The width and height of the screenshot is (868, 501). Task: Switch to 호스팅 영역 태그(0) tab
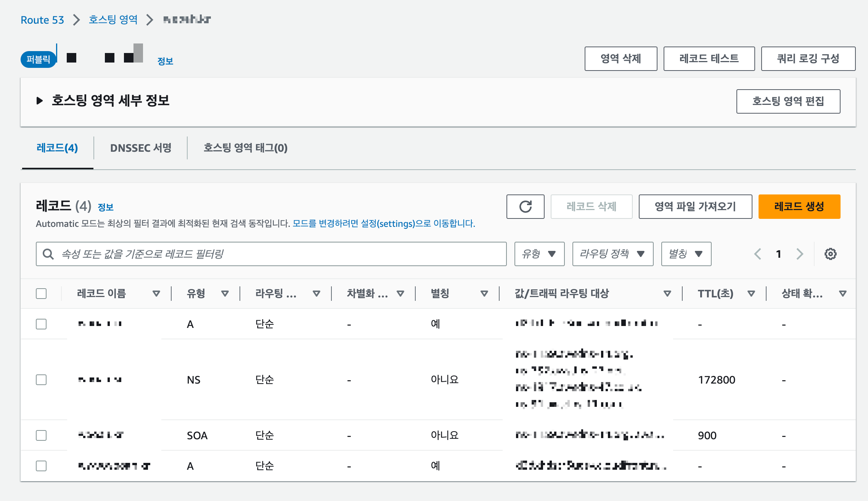coord(245,148)
